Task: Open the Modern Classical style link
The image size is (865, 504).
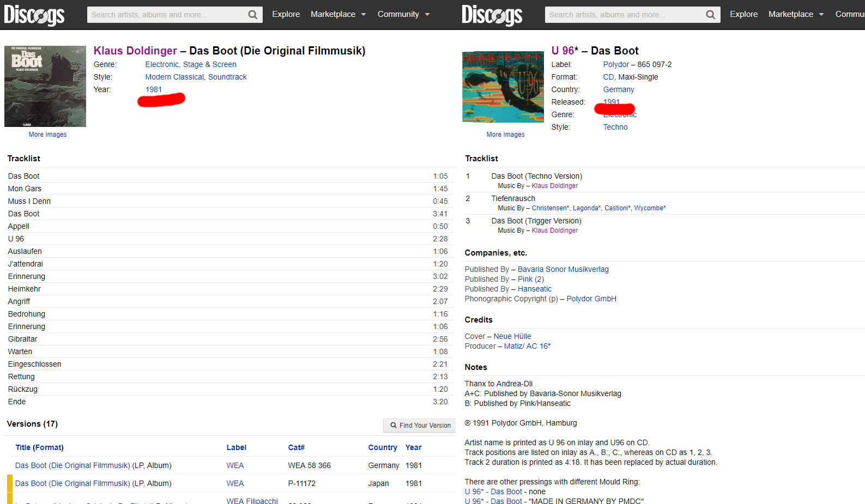Action: pyautogui.click(x=174, y=77)
